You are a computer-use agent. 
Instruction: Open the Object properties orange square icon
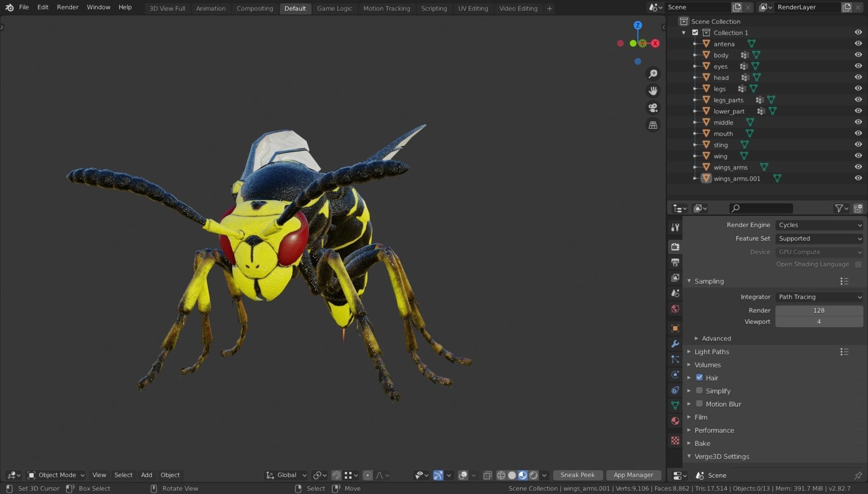(x=675, y=328)
